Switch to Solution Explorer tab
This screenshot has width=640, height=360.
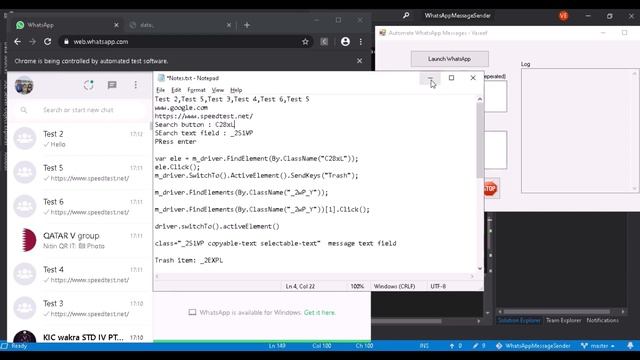coord(519,320)
